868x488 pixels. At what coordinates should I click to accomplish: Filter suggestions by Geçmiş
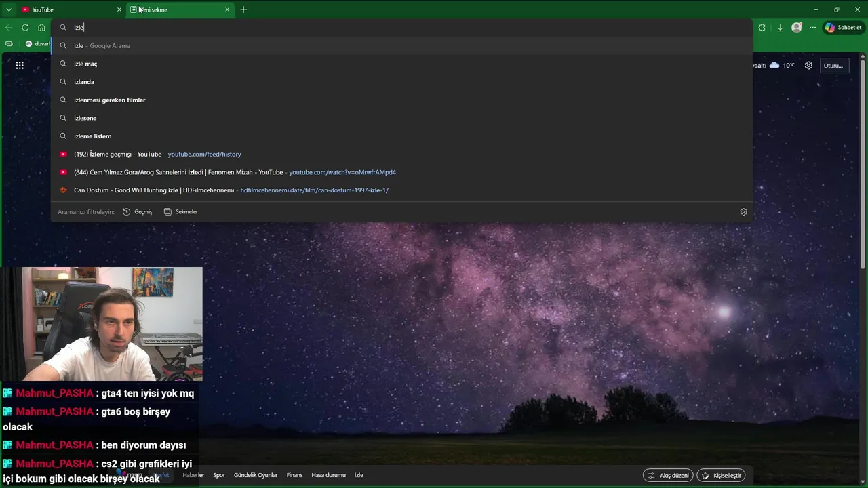click(138, 211)
